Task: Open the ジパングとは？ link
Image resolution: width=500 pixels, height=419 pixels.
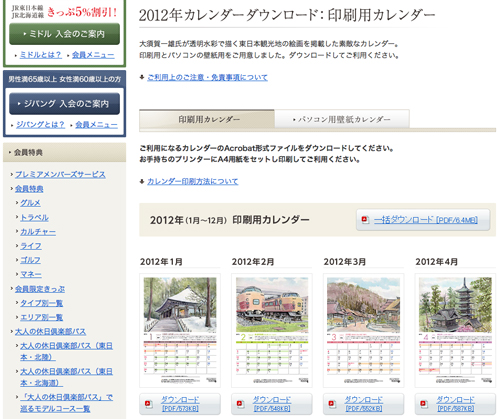Action: coord(40,125)
